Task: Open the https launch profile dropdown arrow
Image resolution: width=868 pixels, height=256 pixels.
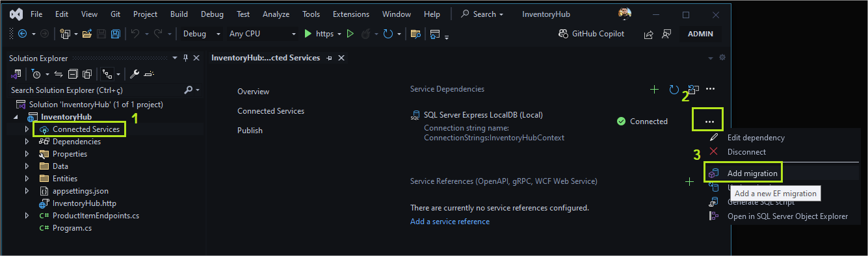Action: pos(339,34)
